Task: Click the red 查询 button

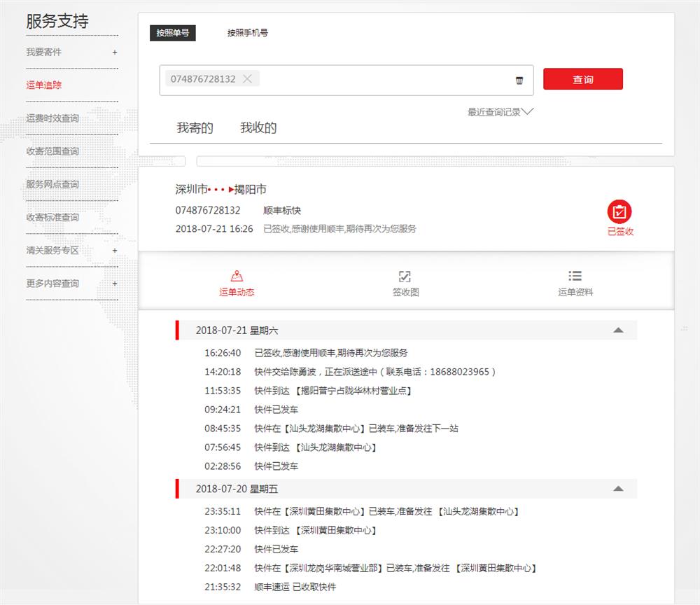Action: pos(582,79)
